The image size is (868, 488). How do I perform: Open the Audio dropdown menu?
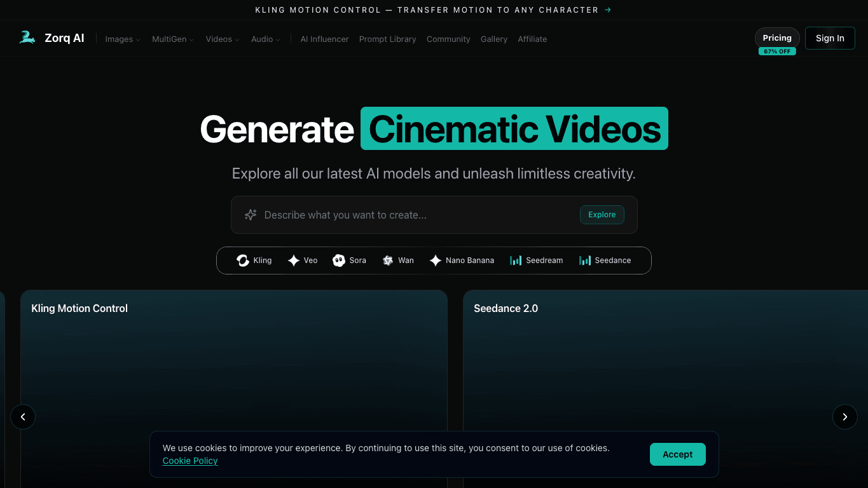[266, 39]
